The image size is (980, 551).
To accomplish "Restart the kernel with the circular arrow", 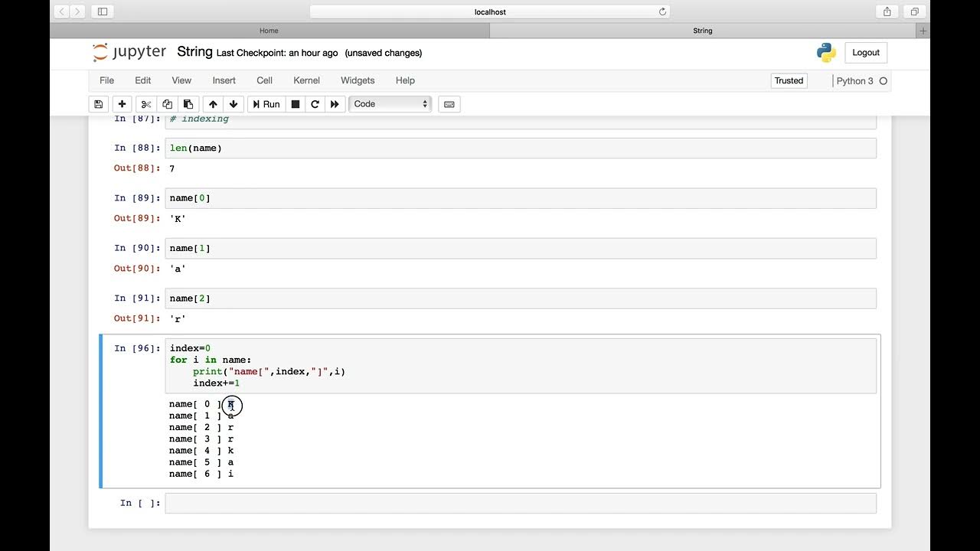I will tap(315, 104).
